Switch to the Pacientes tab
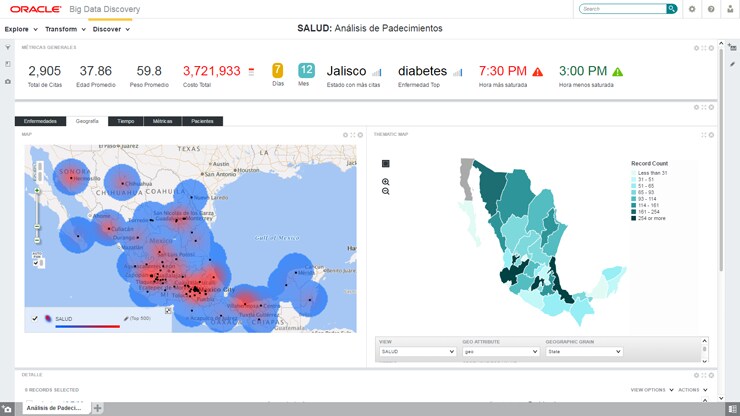The height and width of the screenshot is (416, 740). 202,121
